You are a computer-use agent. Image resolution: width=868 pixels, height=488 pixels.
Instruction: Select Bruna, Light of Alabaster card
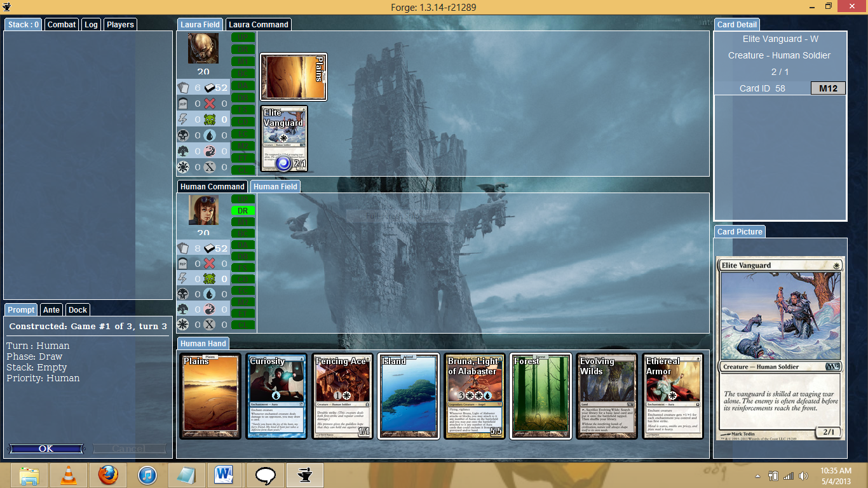point(475,396)
